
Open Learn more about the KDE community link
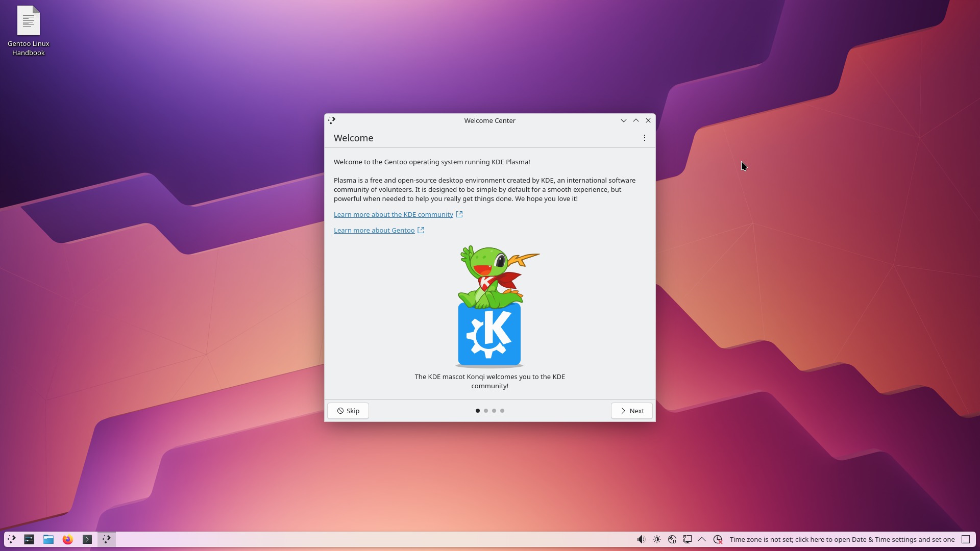point(398,214)
